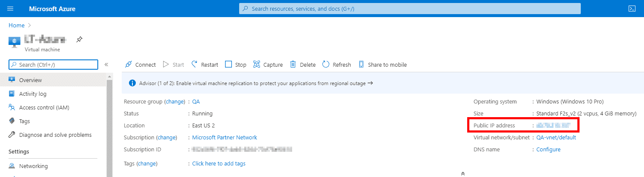This screenshot has height=177, width=644.
Task: Stop the virtual machine
Action: (236, 65)
